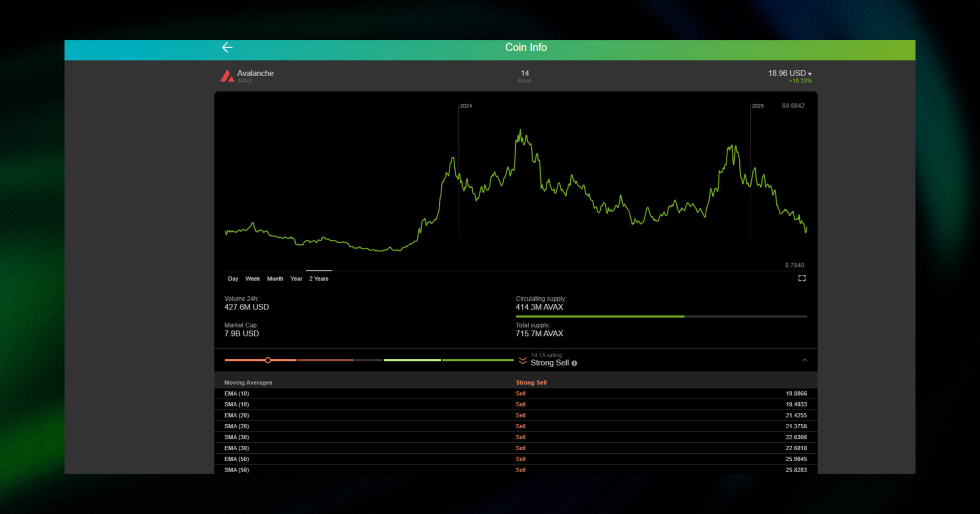Click the info icon next to Strong Sell
Image resolution: width=980 pixels, height=514 pixels.
point(574,363)
